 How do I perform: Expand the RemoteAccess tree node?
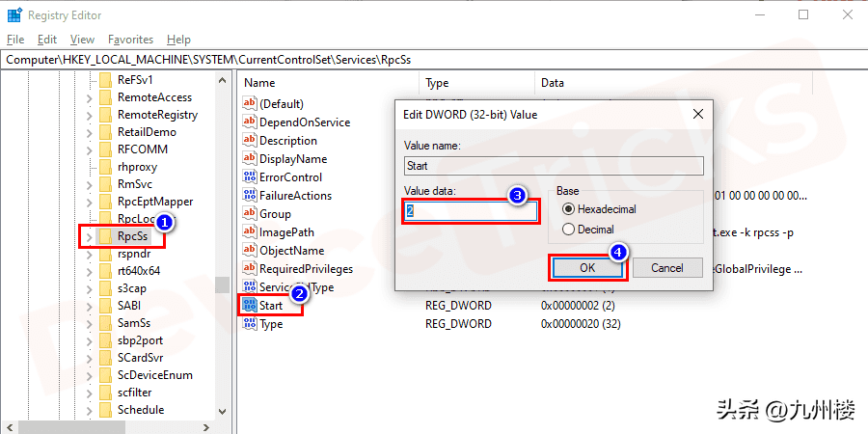(90, 97)
